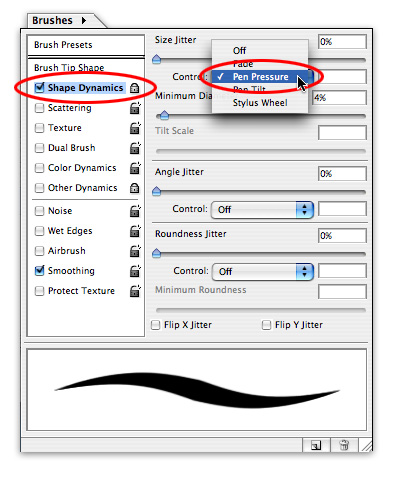Click the lock icon beside Other Dynamics

[134, 188]
